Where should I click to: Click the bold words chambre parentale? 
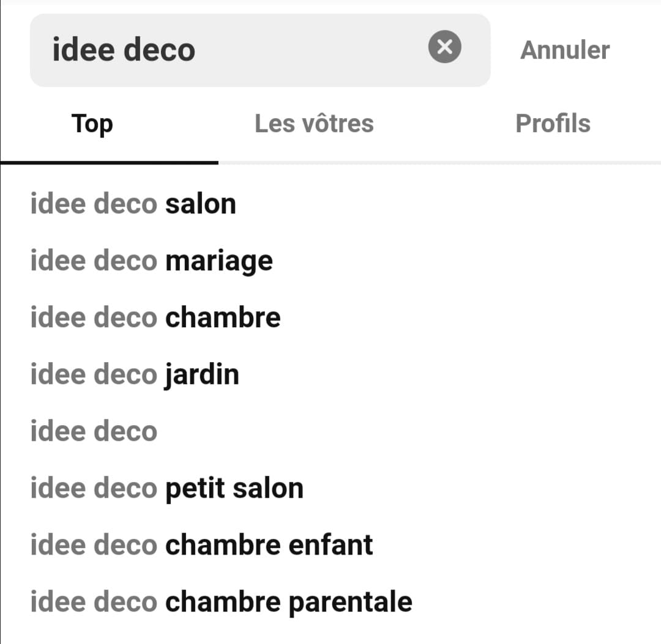point(289,602)
